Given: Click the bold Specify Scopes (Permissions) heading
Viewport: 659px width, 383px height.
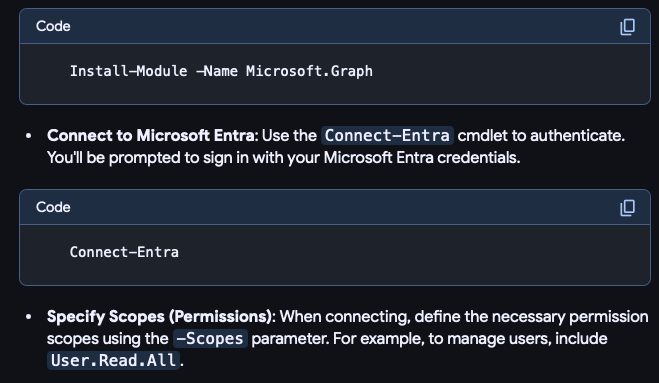Looking at the screenshot, I should point(159,317).
